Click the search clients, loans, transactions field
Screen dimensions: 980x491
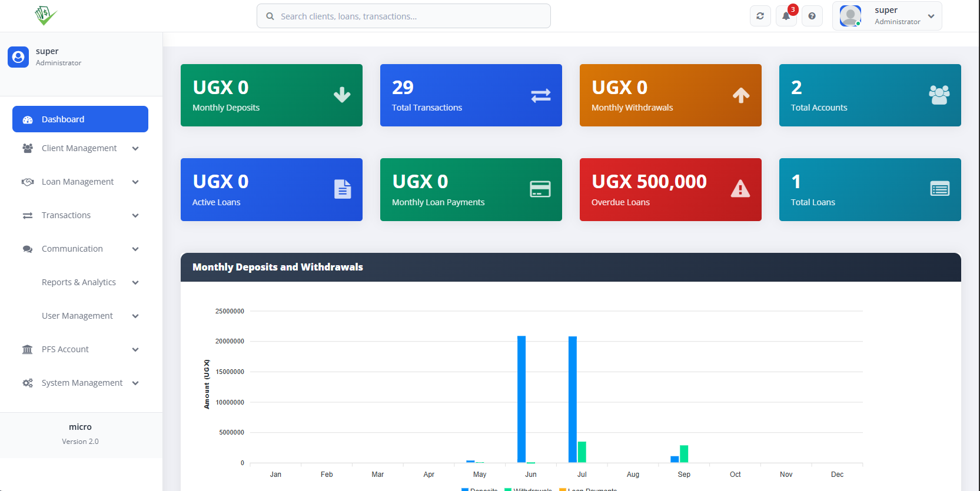tap(404, 16)
